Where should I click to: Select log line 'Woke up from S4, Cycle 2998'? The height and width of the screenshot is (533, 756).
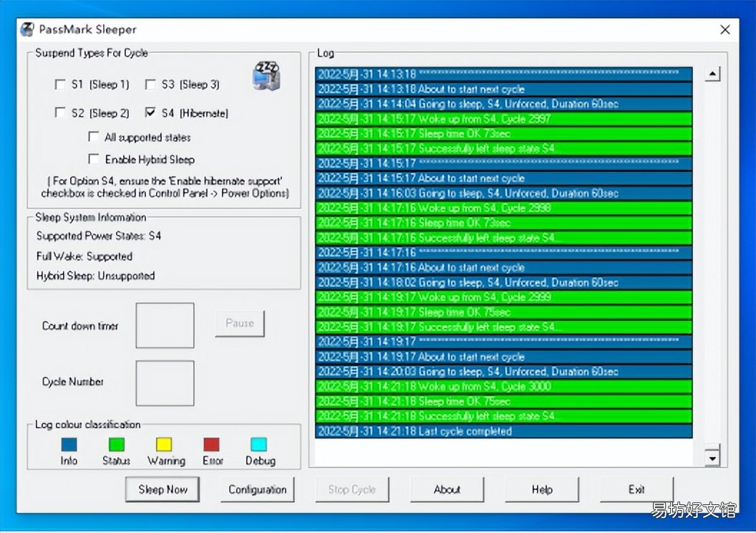pos(504,208)
